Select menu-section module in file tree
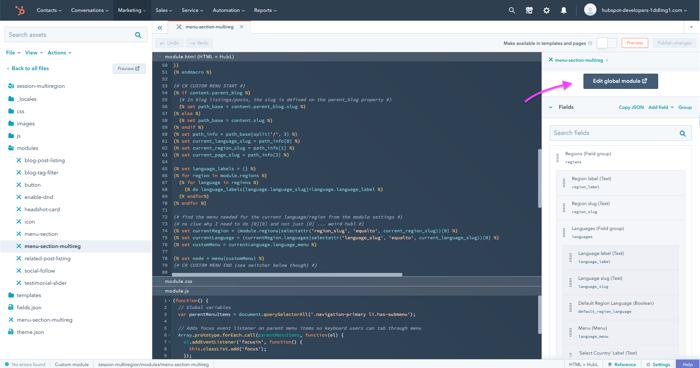This screenshot has width=700, height=368. [41, 234]
